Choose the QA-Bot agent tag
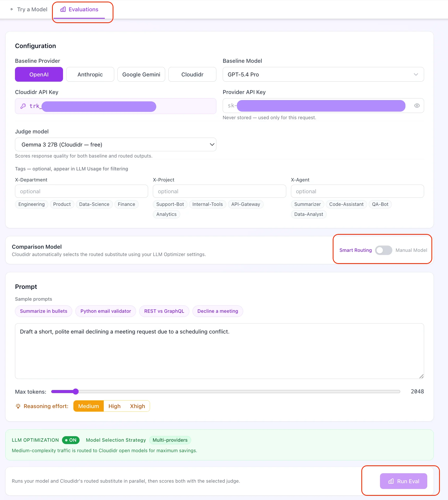Screen dimensions: 448x500 tap(380, 204)
